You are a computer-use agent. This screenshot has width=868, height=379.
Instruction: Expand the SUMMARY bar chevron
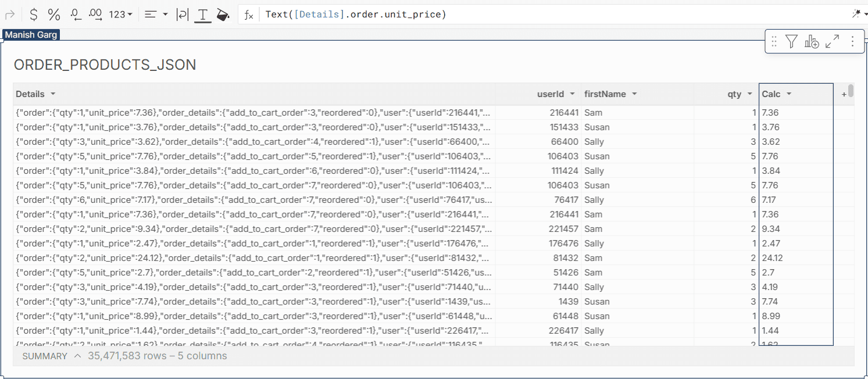77,356
